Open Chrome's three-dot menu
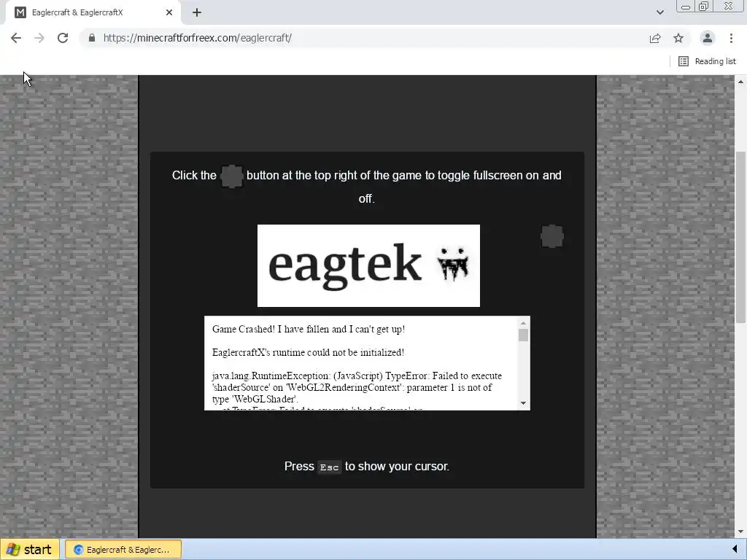The width and height of the screenshot is (747, 560). (x=731, y=38)
